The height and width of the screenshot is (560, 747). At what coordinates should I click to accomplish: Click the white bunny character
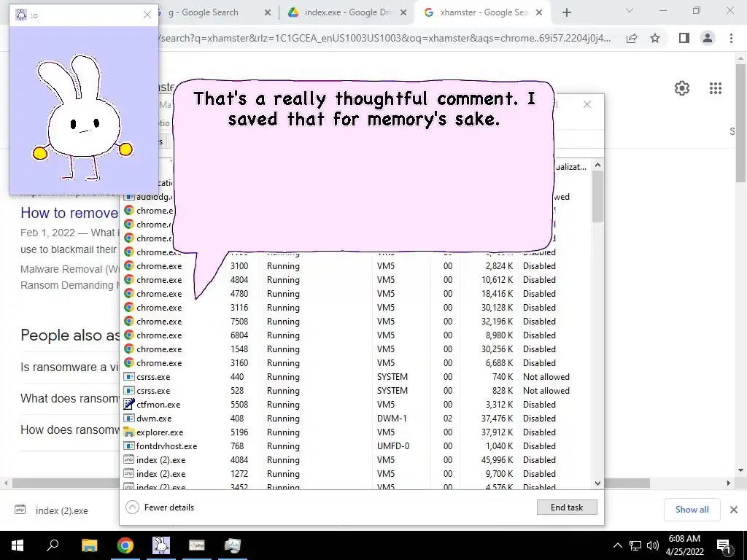pos(83,118)
